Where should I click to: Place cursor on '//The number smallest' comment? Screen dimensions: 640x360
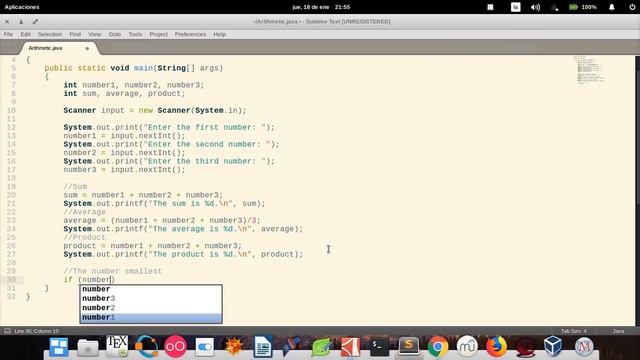click(113, 271)
